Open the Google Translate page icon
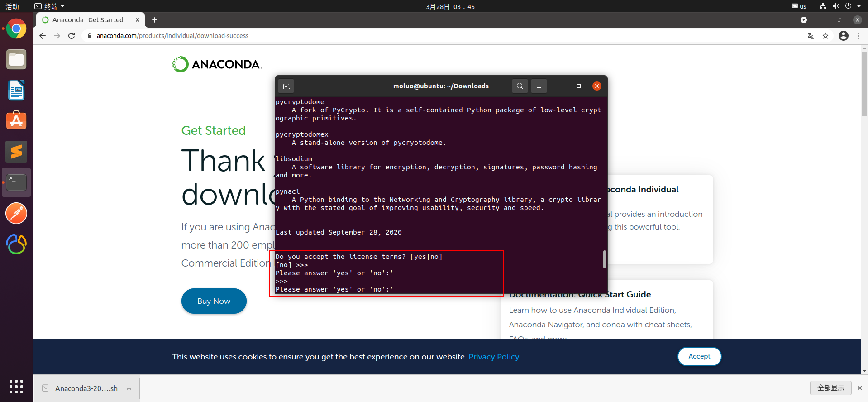This screenshot has height=402, width=868. coord(811,36)
